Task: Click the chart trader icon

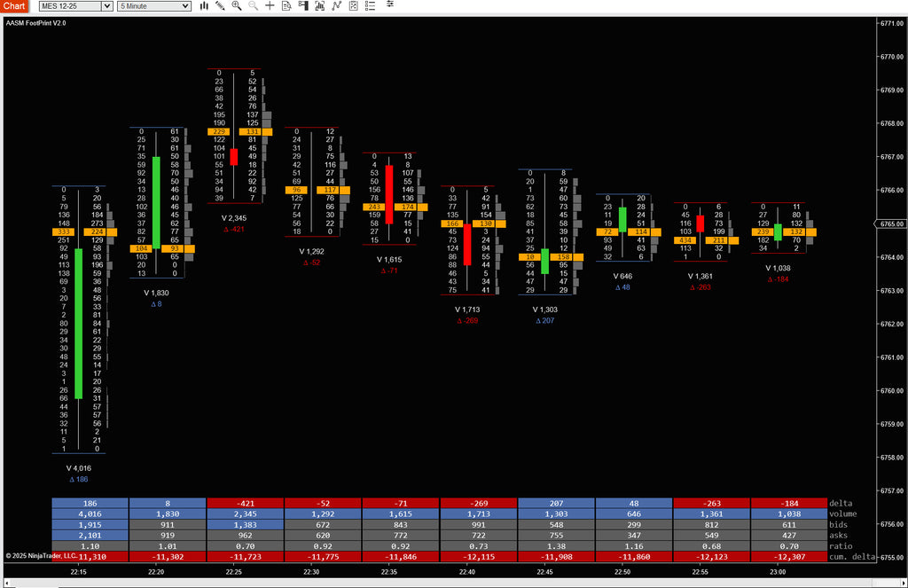Action: 303,6
